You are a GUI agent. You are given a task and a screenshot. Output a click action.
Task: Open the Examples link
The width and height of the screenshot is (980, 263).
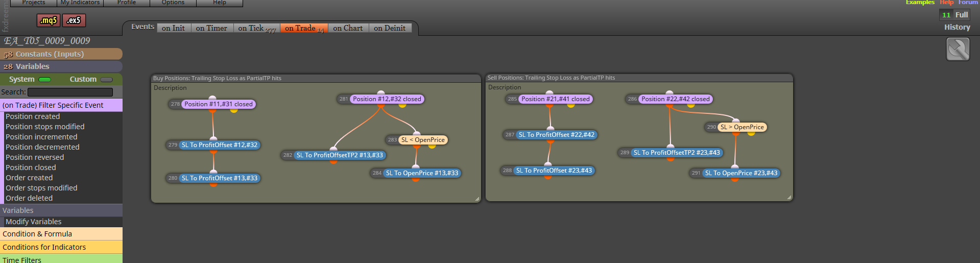(920, 3)
